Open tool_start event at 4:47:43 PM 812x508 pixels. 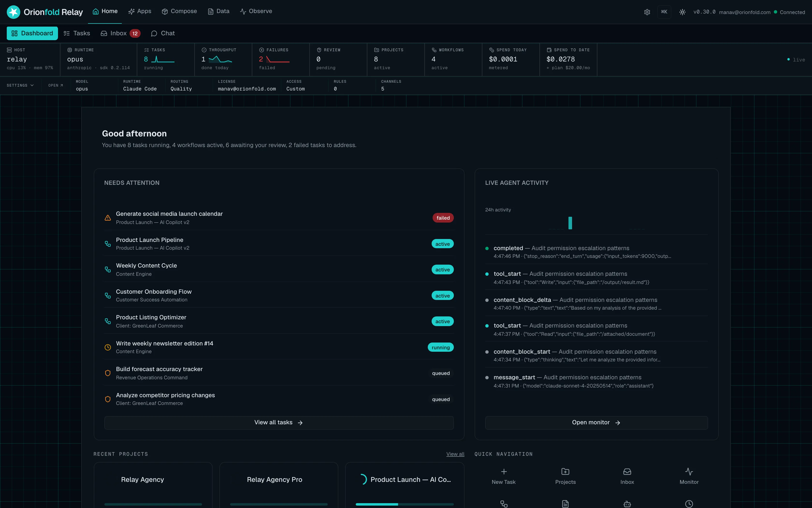coord(596,277)
